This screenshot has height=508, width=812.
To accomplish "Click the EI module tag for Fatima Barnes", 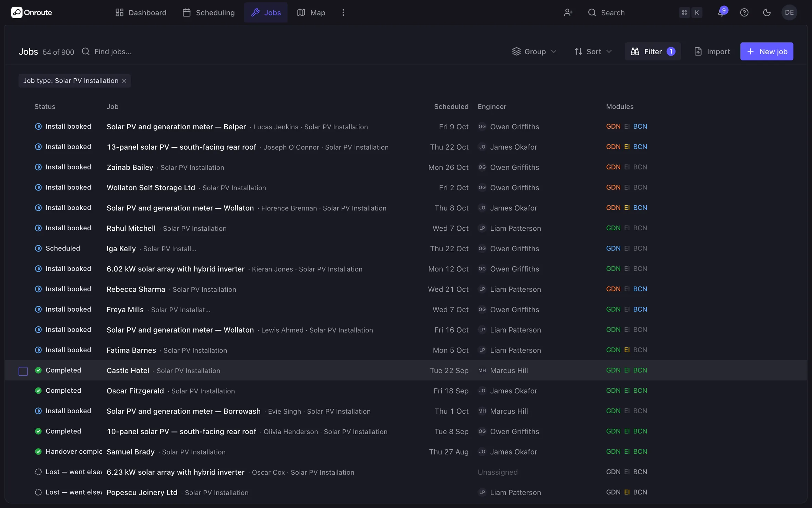I will click(x=627, y=350).
